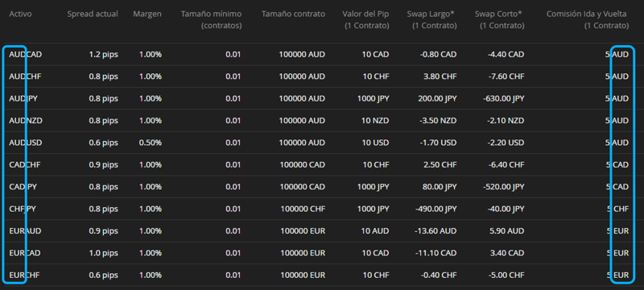Click the 2.50 CHF long swap value
This screenshot has width=644, height=290.
[440, 164]
